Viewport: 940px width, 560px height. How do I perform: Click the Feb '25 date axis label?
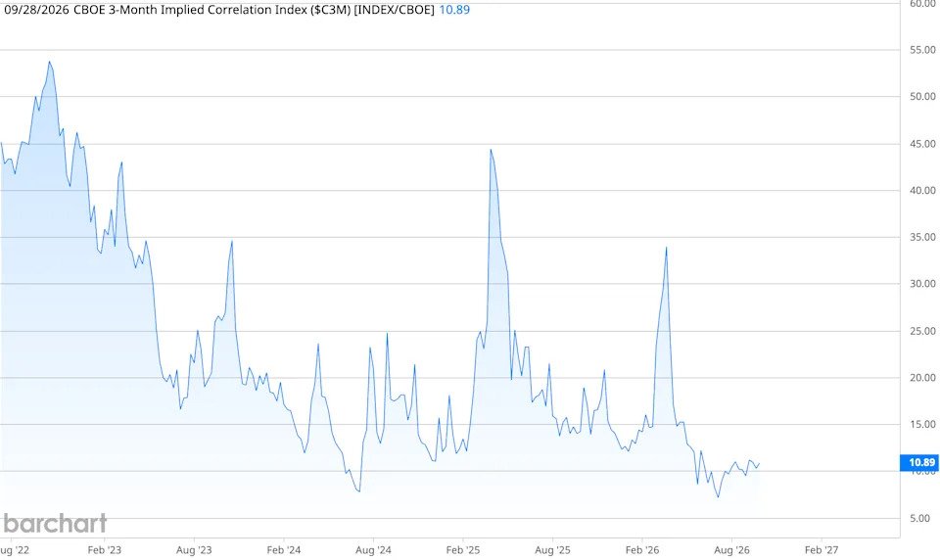(463, 550)
